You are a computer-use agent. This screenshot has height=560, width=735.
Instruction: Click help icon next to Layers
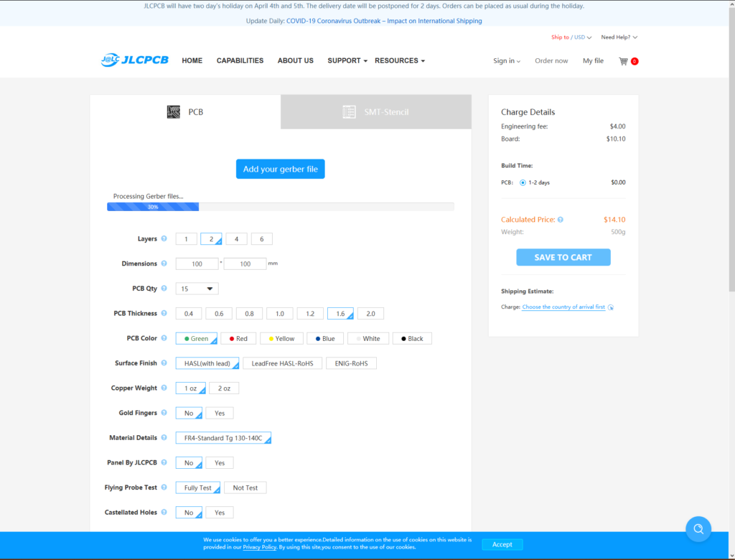[164, 238]
